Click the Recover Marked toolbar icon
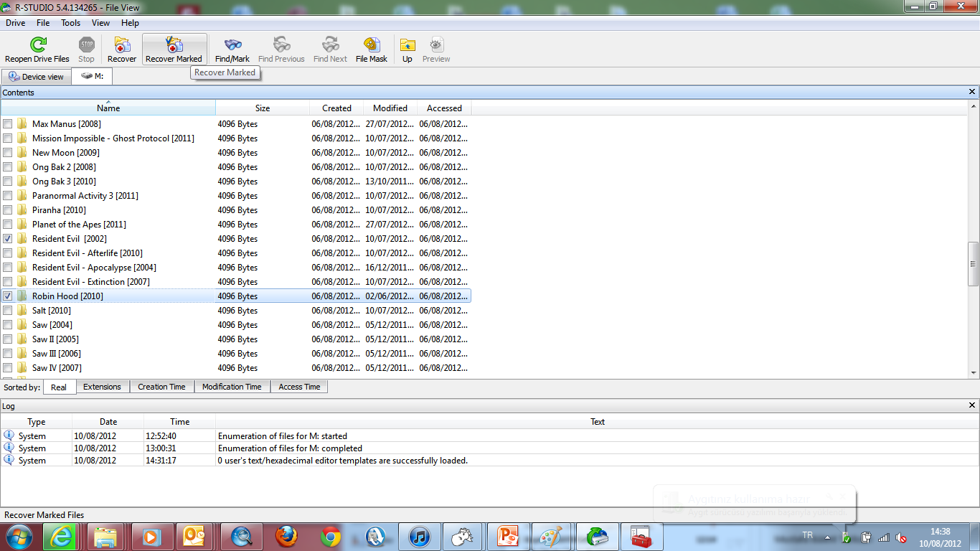 click(x=174, y=45)
